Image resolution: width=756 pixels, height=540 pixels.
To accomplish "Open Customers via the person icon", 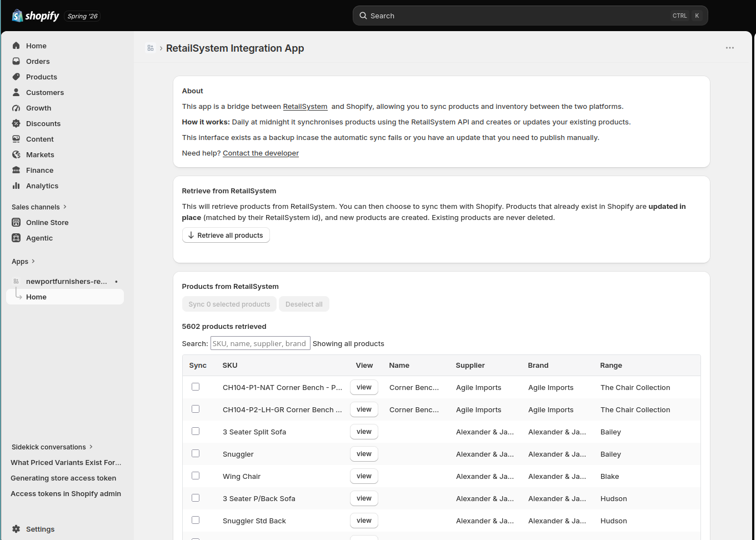I will [x=16, y=92].
